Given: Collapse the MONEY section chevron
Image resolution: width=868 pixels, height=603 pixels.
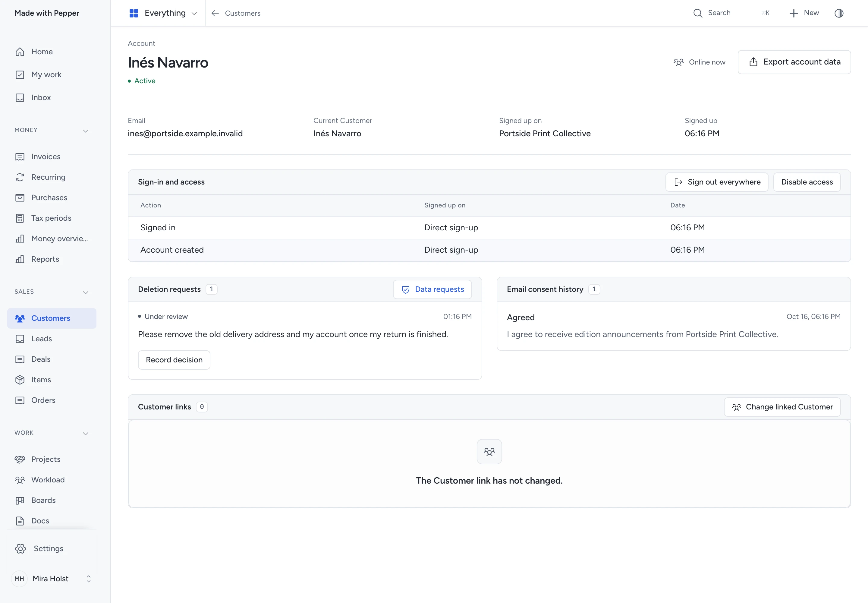Looking at the screenshot, I should [x=86, y=131].
